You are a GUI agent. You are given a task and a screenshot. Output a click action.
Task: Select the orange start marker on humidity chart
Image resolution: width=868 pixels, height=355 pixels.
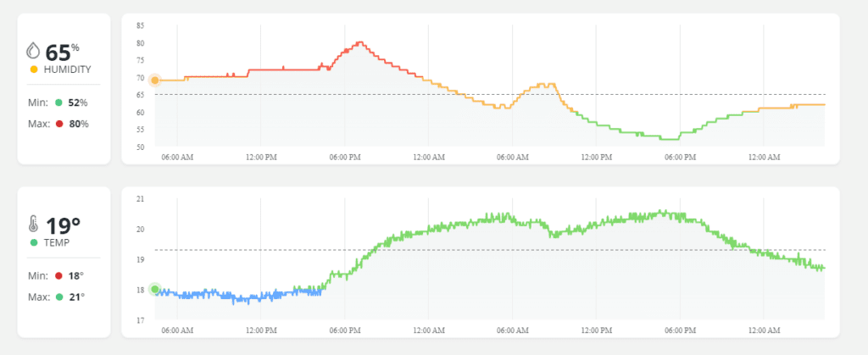click(x=154, y=80)
